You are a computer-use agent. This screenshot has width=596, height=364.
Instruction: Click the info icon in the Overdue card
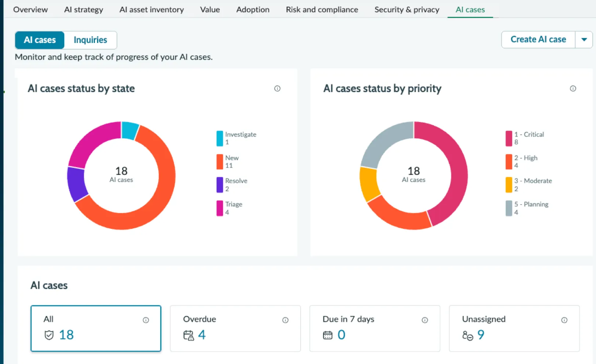point(285,320)
